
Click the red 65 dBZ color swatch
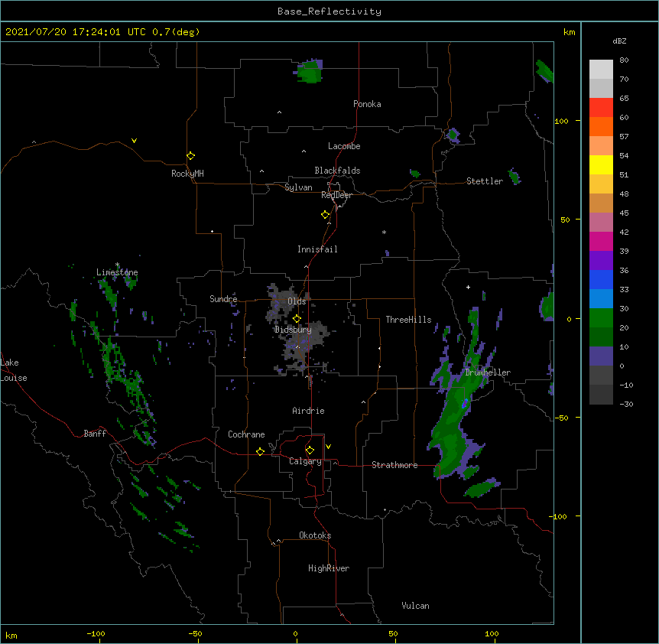pos(601,108)
